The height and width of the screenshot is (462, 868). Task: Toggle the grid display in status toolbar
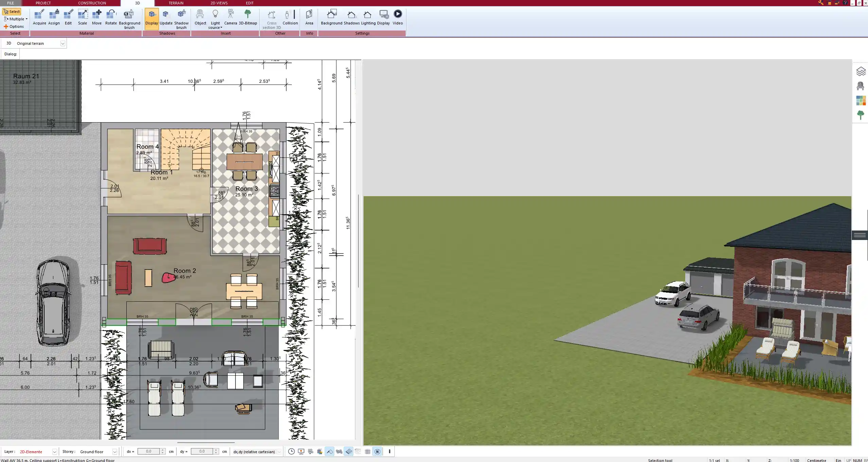pos(368,451)
